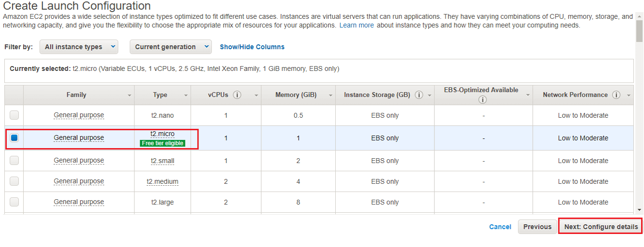Click the 0.5 memory value for t2.nano
Viewport: 644px width, 247px height.
[298, 115]
